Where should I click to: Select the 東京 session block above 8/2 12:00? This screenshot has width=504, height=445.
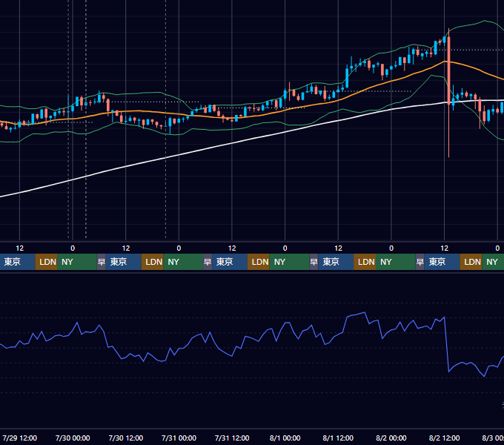[x=442, y=262]
